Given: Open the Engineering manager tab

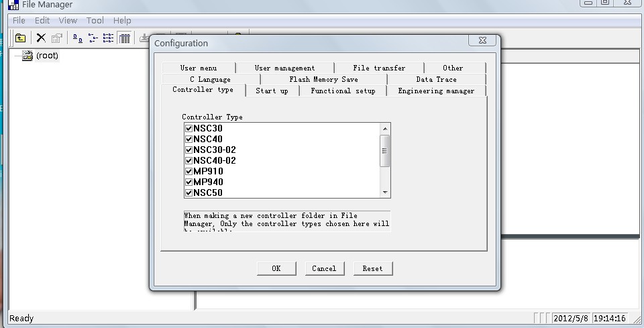Looking at the screenshot, I should 435,91.
